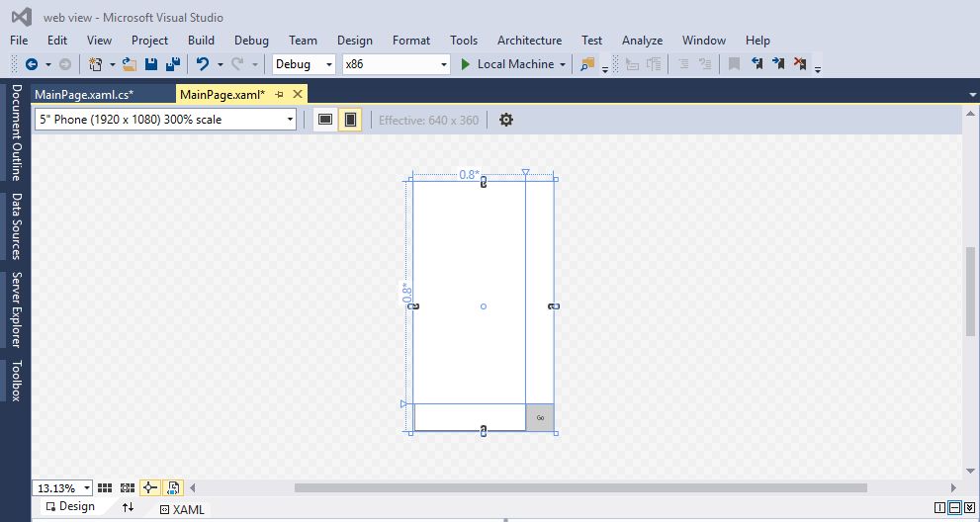Click the lock link icon at top edge of design surface
Image resolution: width=980 pixels, height=522 pixels.
tap(484, 183)
